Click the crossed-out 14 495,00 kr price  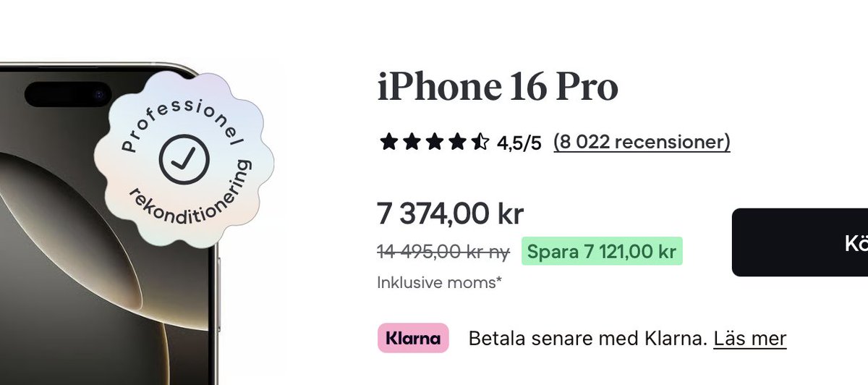[x=443, y=251]
